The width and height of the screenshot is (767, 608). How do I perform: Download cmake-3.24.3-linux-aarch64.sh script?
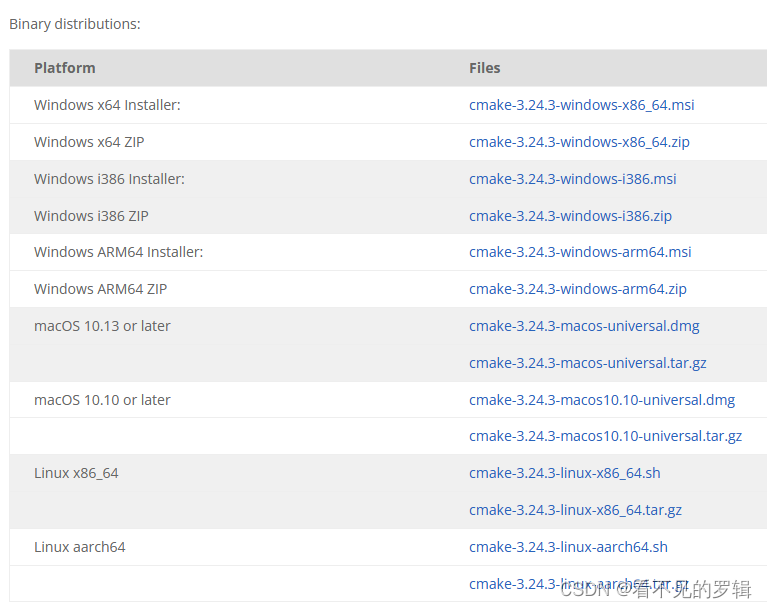[x=568, y=547]
